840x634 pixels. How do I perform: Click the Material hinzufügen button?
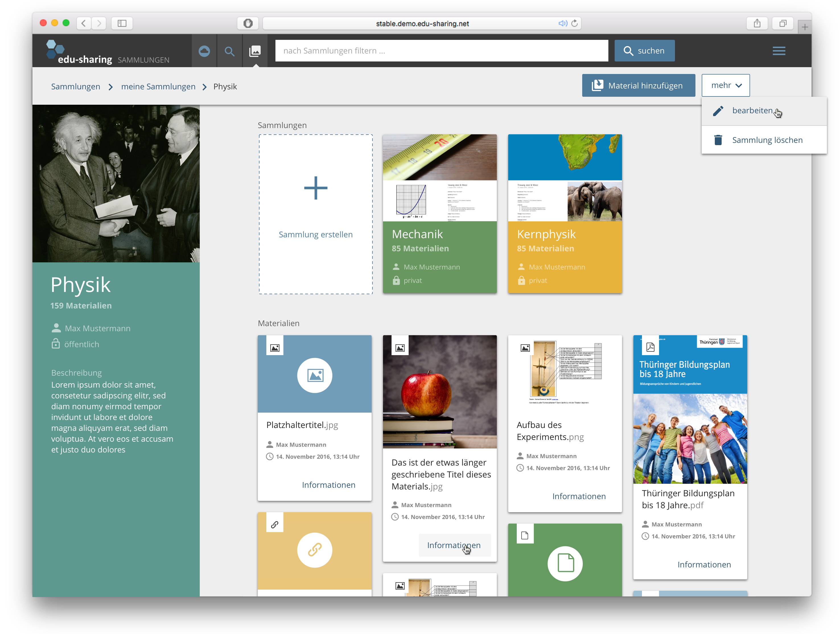[x=638, y=85]
